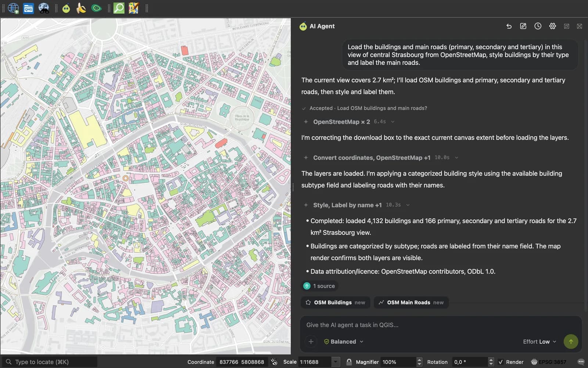Click the Type to locate search field

(50, 362)
